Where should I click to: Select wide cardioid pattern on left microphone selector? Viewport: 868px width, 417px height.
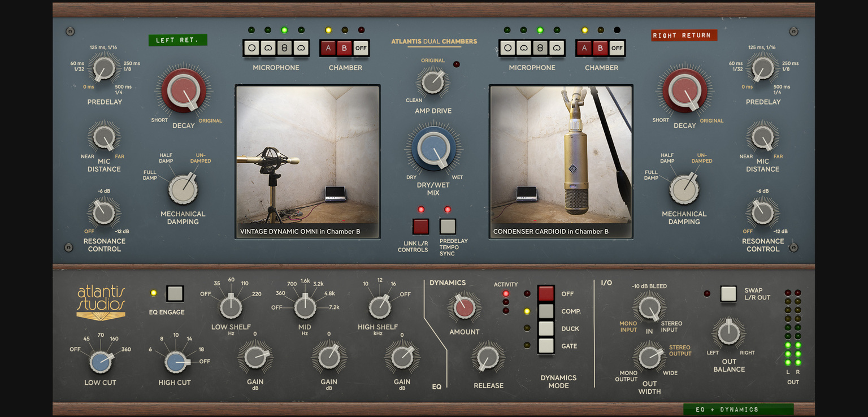301,48
